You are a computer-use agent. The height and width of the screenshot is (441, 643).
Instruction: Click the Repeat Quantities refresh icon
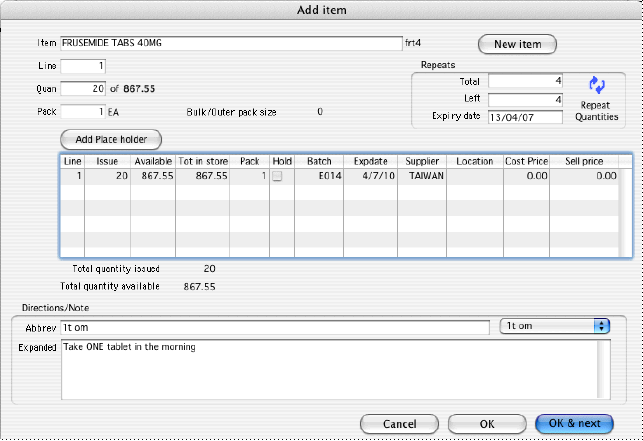(596, 88)
